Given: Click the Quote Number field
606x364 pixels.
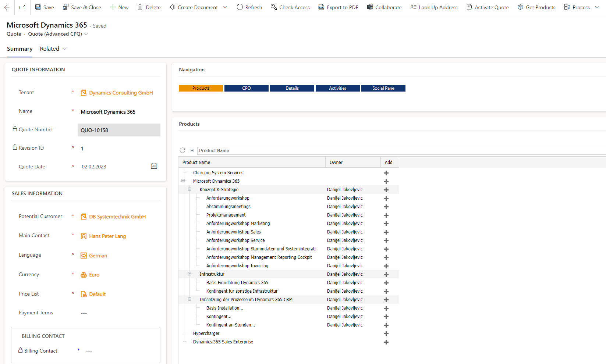Looking at the screenshot, I should coord(119,130).
